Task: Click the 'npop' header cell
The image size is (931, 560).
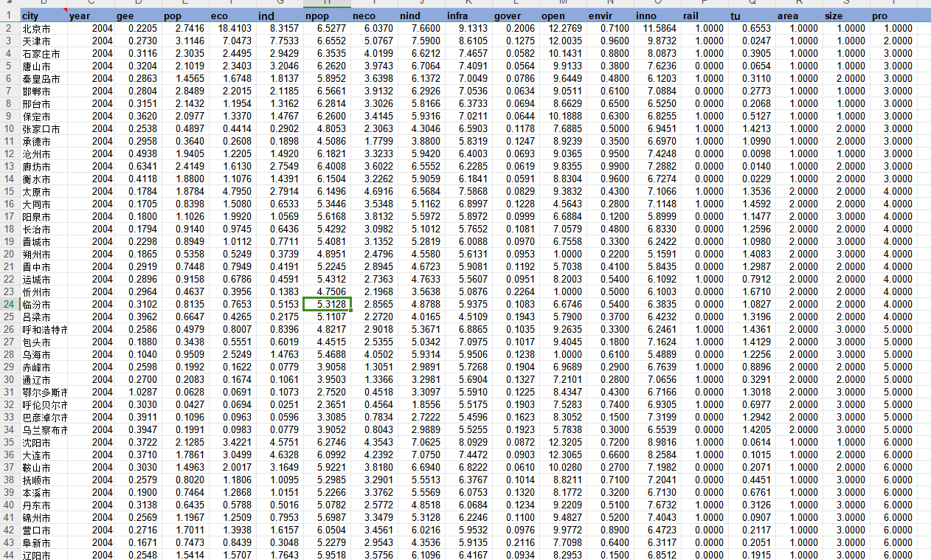Action: [327, 16]
